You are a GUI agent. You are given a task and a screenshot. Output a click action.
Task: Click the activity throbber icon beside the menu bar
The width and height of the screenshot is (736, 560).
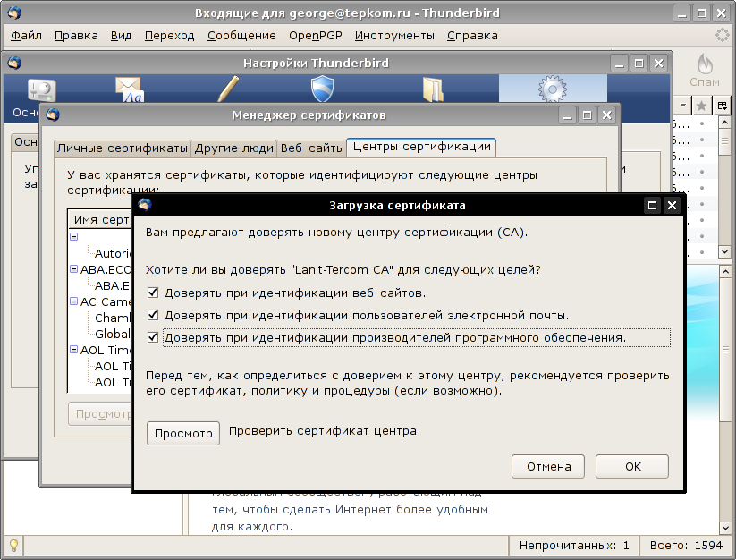point(722,35)
